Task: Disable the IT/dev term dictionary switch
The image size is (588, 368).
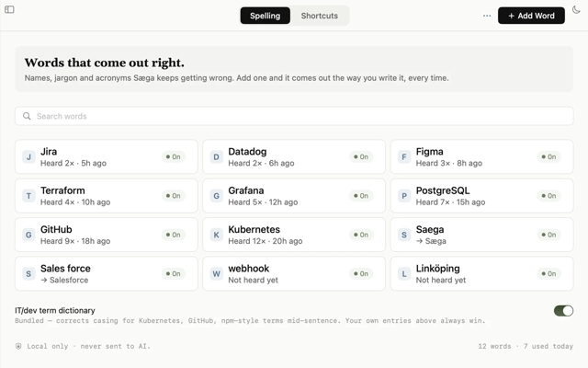Action: pyautogui.click(x=563, y=311)
